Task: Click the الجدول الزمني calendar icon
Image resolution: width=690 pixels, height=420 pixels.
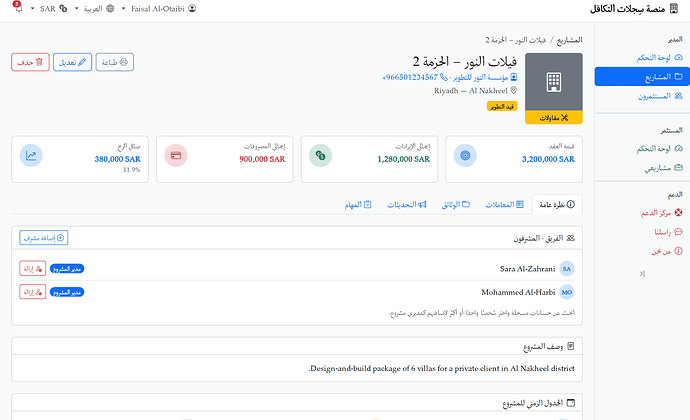Action: pyautogui.click(x=571, y=403)
